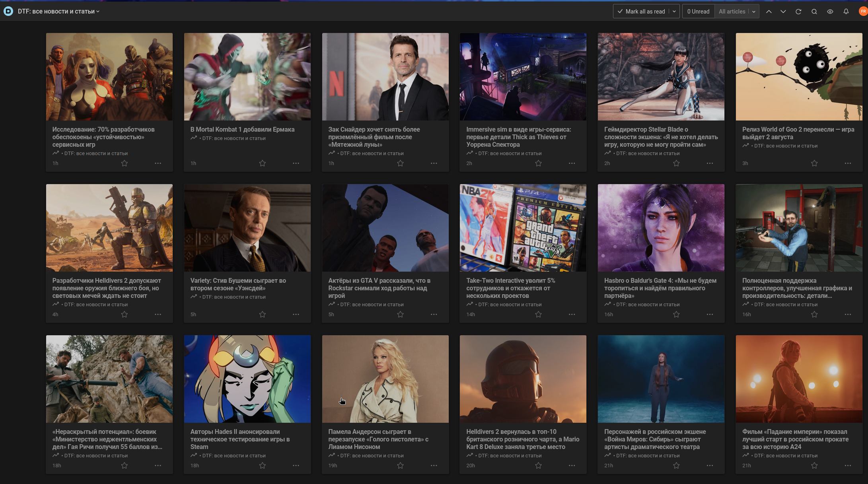This screenshot has width=868, height=484.
Task: Star the World of Goo 2 article
Action: [814, 163]
